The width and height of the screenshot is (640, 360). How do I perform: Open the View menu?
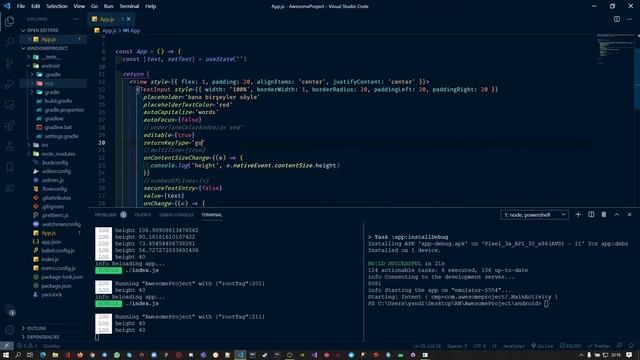[x=79, y=6]
